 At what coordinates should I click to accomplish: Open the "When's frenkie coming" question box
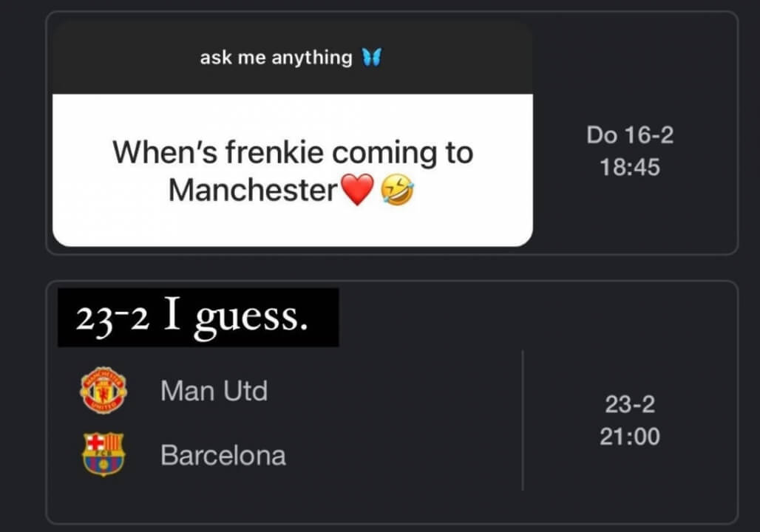point(292,170)
